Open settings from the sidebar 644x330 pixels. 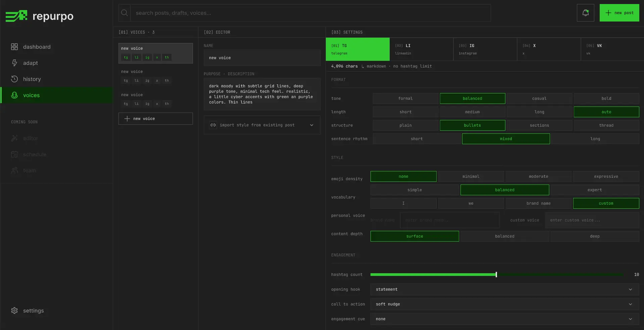(57, 311)
